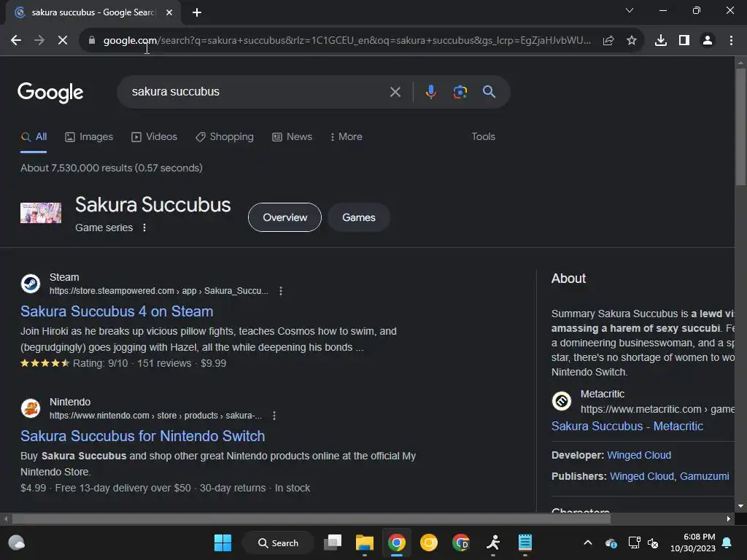Switch to Images results
Screen dimensions: 747x560
pos(89,136)
